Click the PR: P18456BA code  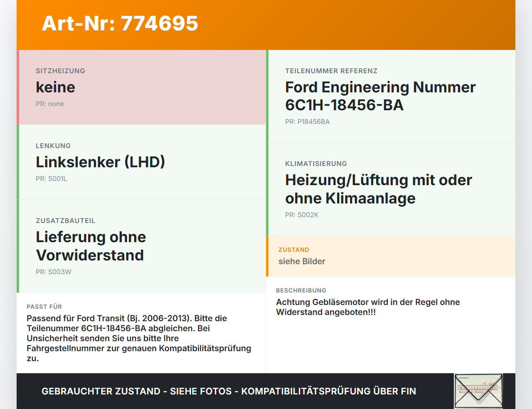click(x=307, y=121)
